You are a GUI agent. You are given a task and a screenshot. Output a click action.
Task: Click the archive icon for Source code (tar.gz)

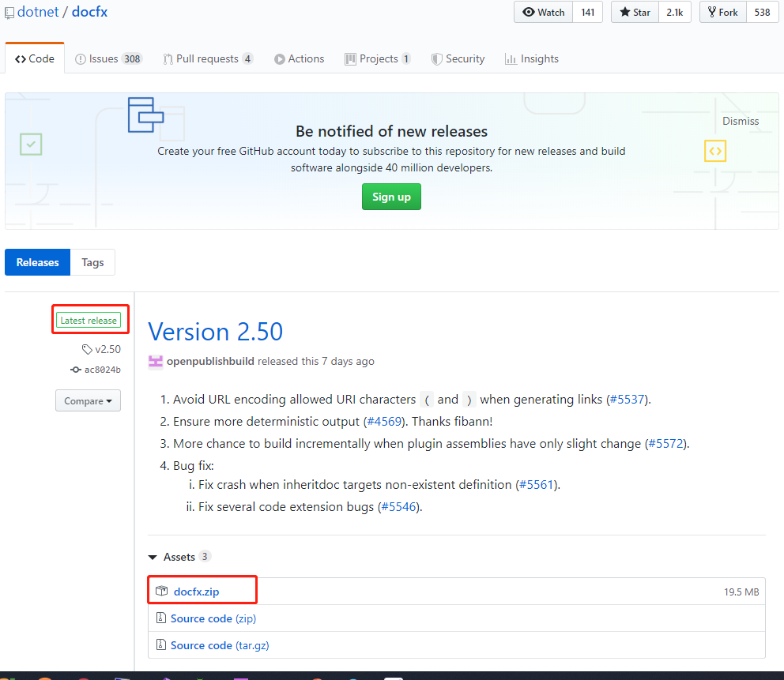(161, 645)
